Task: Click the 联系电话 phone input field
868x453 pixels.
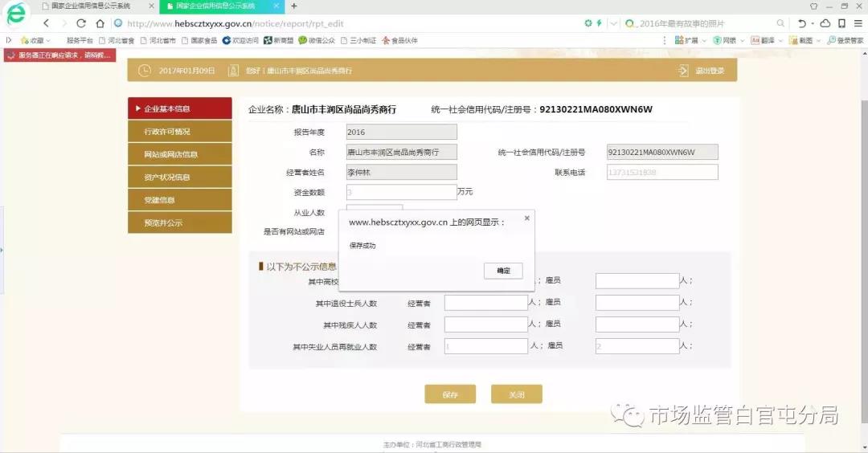Action: pos(661,172)
